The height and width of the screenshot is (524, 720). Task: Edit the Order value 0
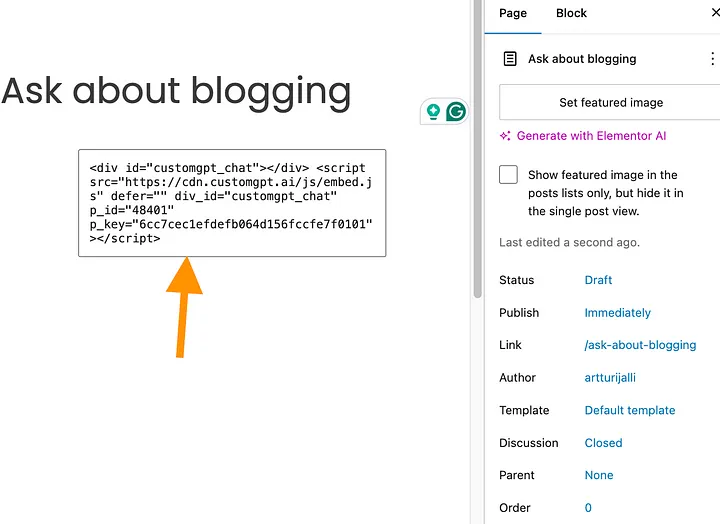coord(588,508)
